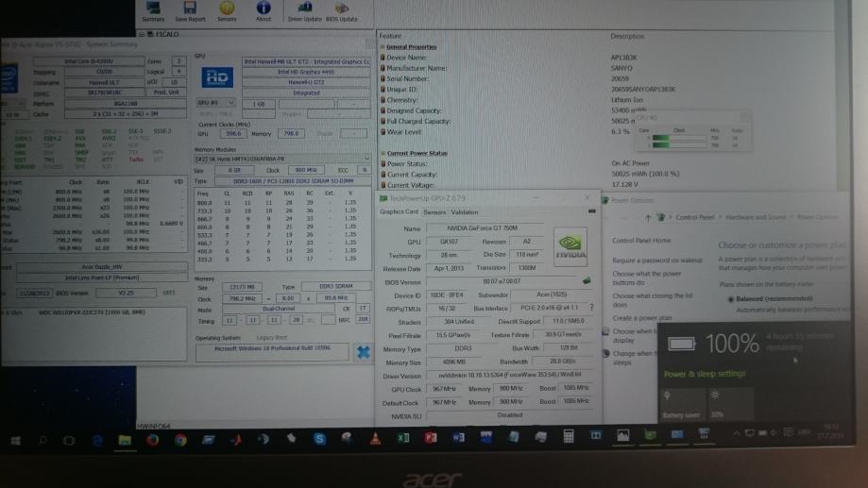Click the GPU-Z Name field NVIDIA GeForce GT 750M
Image resolution: width=868 pixels, height=488 pixels.
tap(485, 228)
